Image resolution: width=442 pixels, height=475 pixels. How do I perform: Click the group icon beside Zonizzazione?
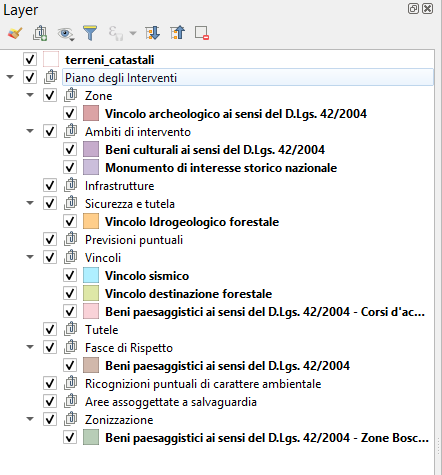(71, 419)
